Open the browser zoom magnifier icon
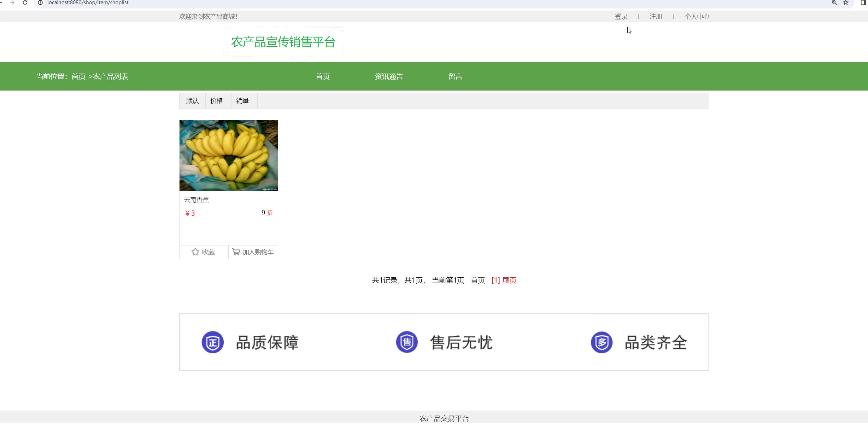The height and width of the screenshot is (440, 868). click(x=834, y=2)
